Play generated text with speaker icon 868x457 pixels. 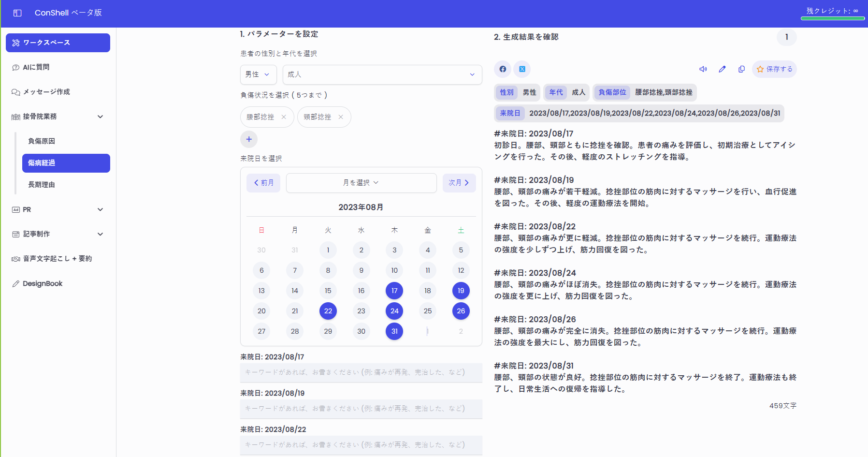(703, 69)
